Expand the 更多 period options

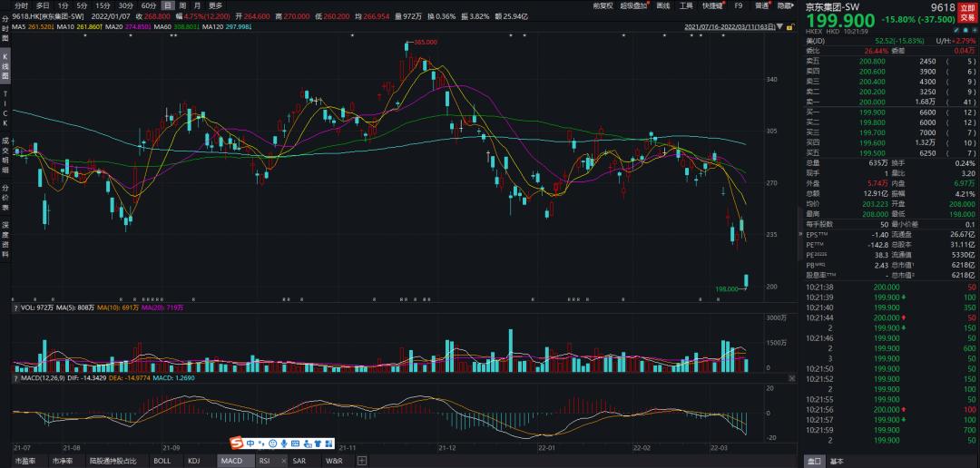[215, 5]
